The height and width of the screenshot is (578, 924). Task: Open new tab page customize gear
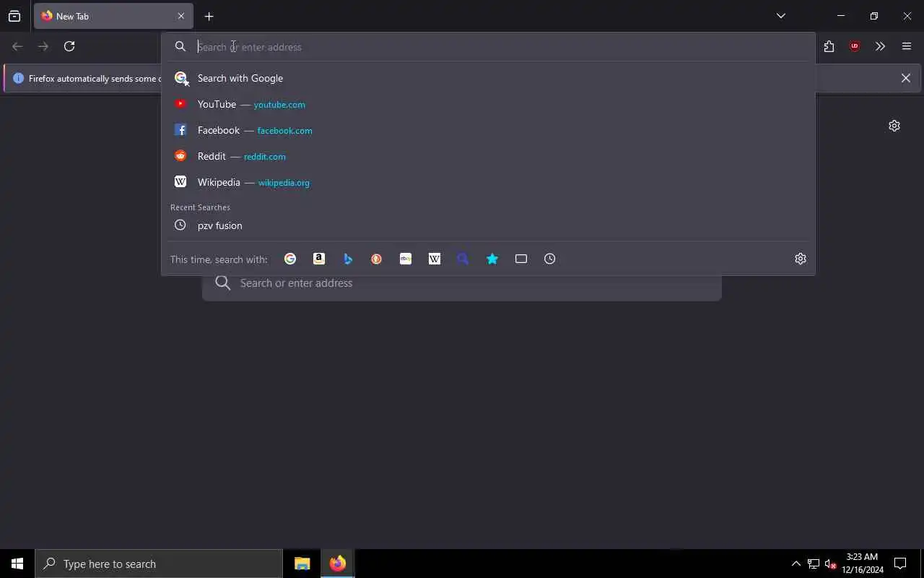click(x=894, y=126)
